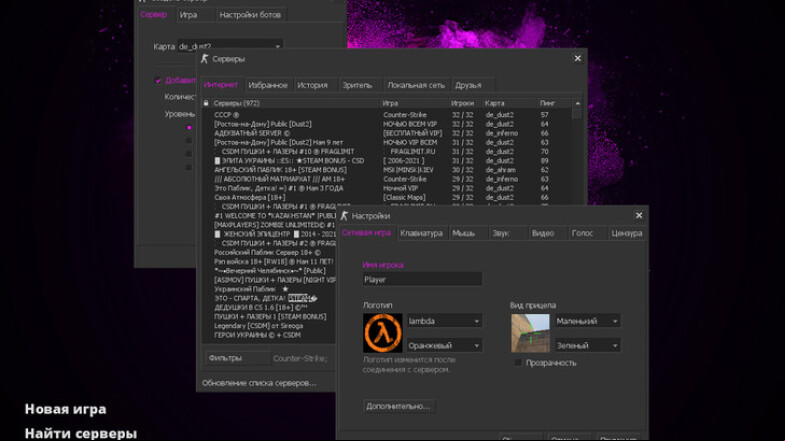785x441 pixels.
Task: Select the ЭТО - СПАРТА, ДЕТКА! row
Action: coord(269,298)
